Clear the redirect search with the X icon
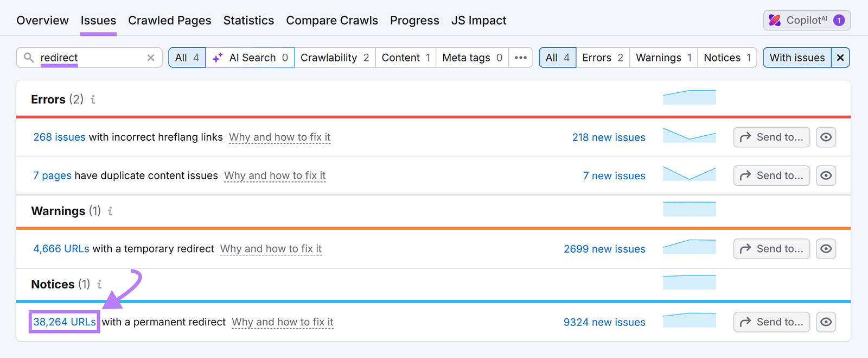 click(150, 57)
